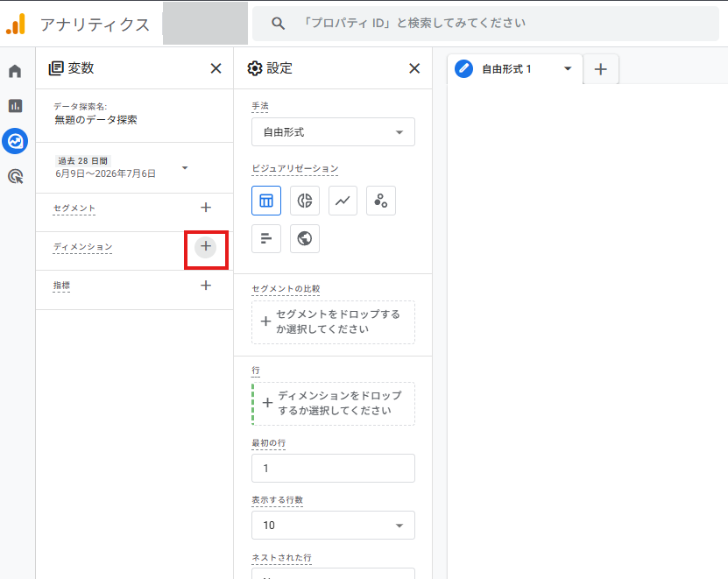Select donut chart visualization icon
This screenshot has width=728, height=579.
click(x=305, y=201)
